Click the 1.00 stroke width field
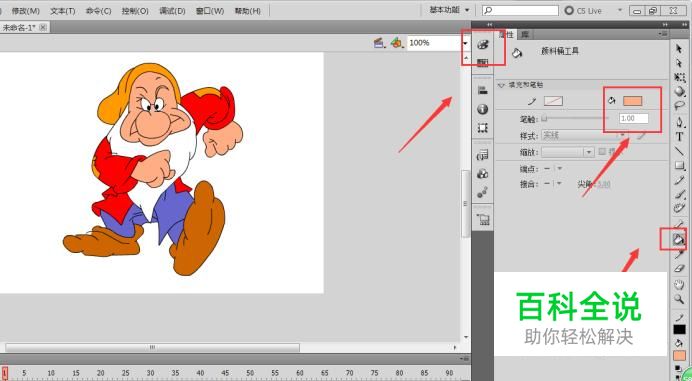This screenshot has width=692, height=381. point(634,118)
